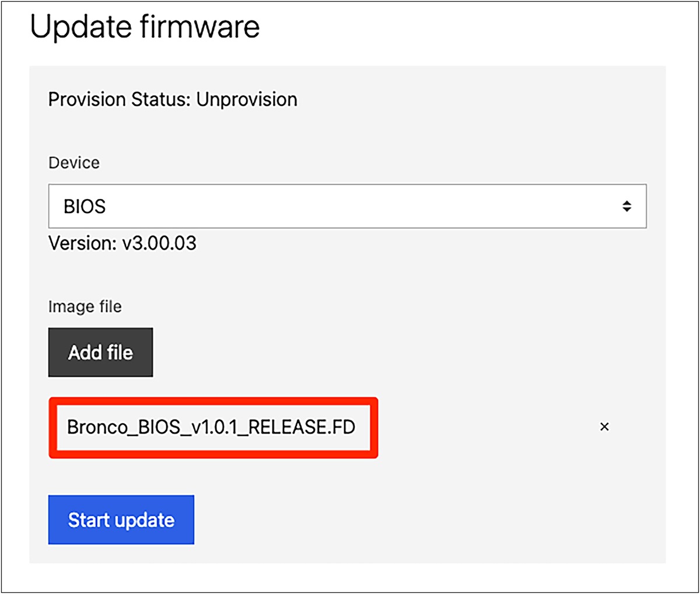Click the Update firmware page title
700x594 pixels.
click(x=146, y=26)
